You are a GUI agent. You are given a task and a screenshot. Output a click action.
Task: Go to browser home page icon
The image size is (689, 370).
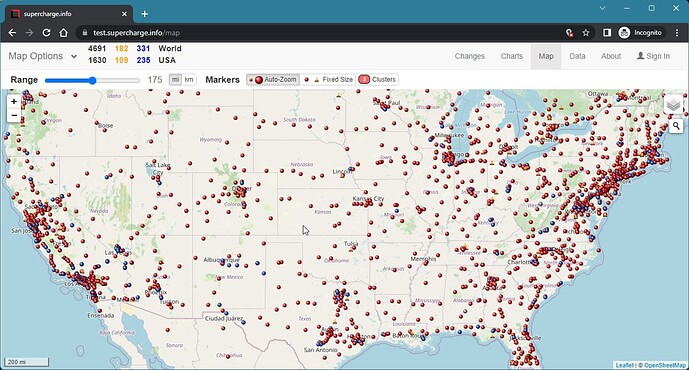64,33
